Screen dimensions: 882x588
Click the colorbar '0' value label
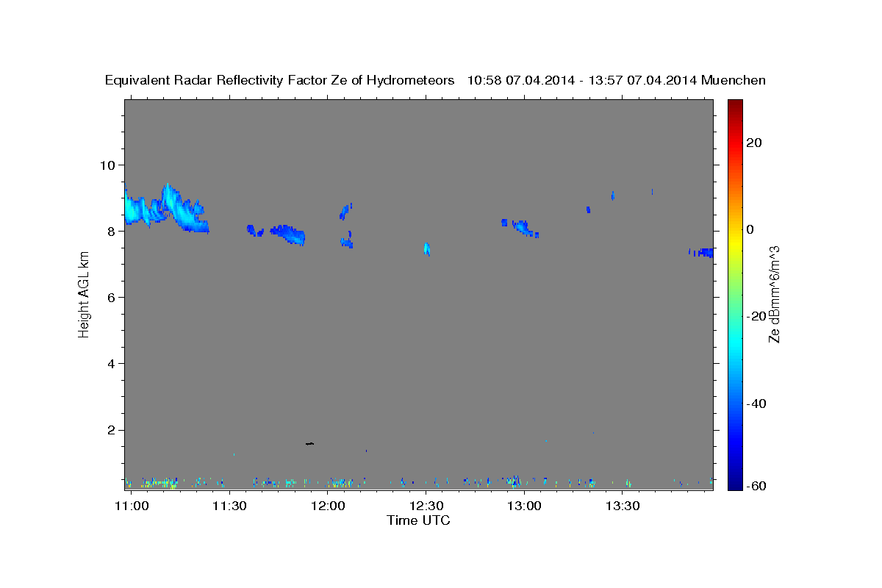click(750, 229)
